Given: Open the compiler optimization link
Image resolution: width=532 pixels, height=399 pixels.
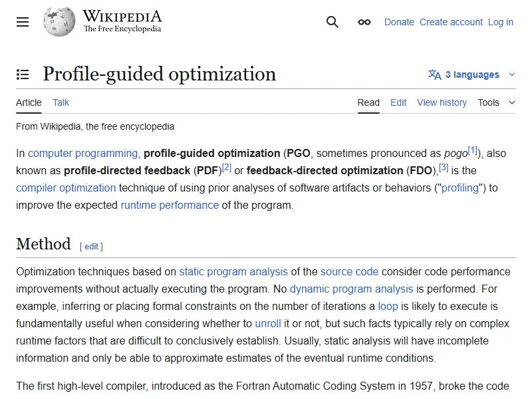Looking at the screenshot, I should tap(66, 188).
